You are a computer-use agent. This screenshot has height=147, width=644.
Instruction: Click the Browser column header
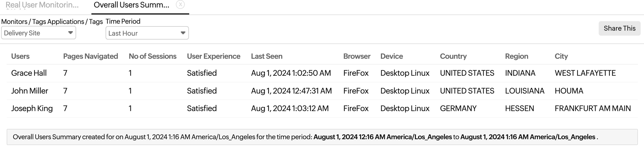point(357,56)
